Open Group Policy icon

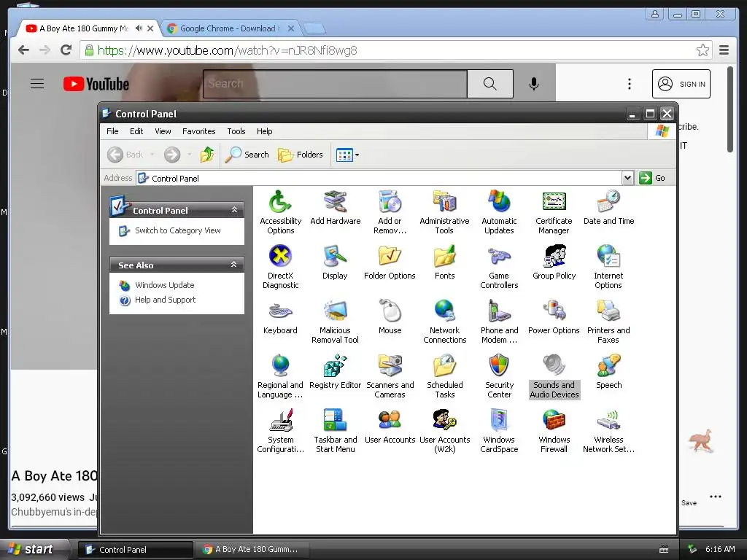pyautogui.click(x=554, y=262)
